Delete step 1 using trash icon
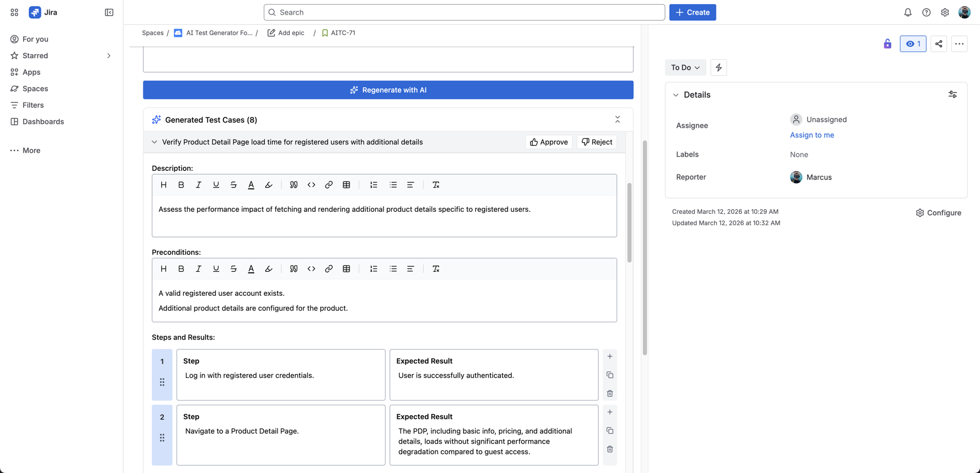Image resolution: width=980 pixels, height=473 pixels. [610, 394]
